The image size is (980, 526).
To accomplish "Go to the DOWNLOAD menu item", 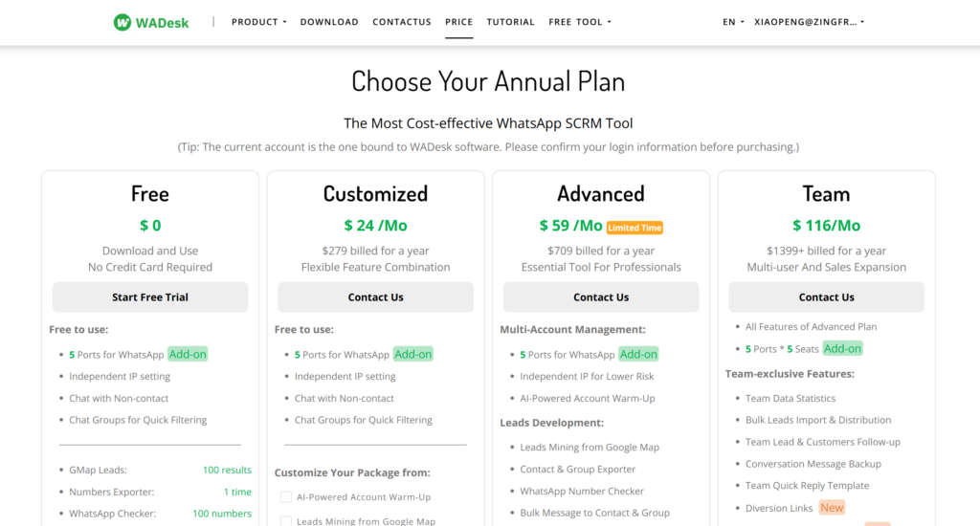I will 329,22.
